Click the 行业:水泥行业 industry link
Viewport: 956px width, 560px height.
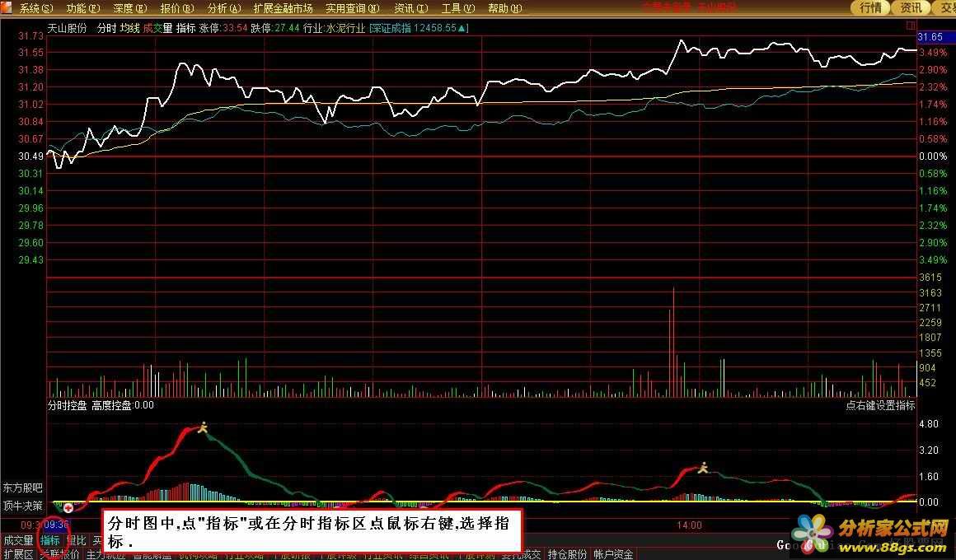(x=334, y=28)
